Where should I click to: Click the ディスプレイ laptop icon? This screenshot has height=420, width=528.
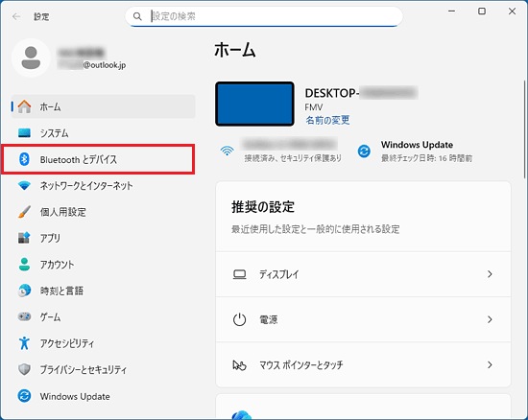(x=239, y=274)
